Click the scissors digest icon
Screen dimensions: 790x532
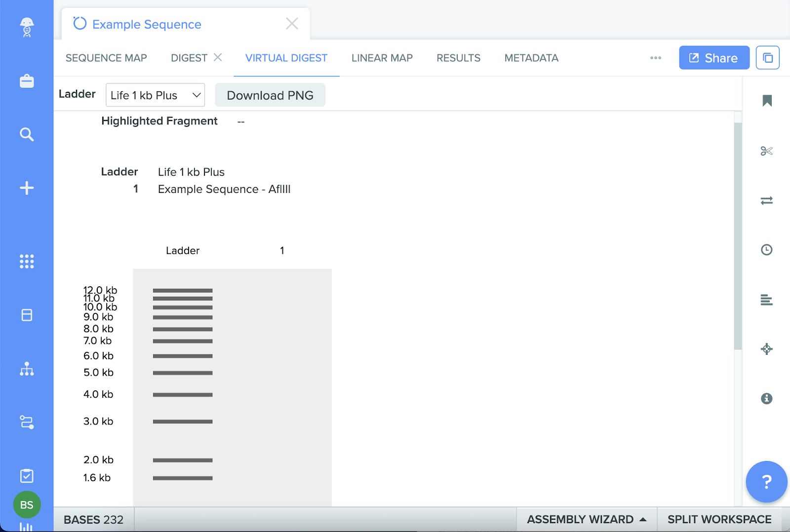tap(766, 151)
